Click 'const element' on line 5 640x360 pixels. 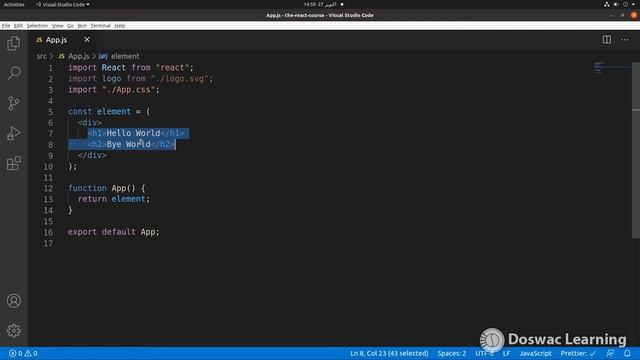[99, 111]
